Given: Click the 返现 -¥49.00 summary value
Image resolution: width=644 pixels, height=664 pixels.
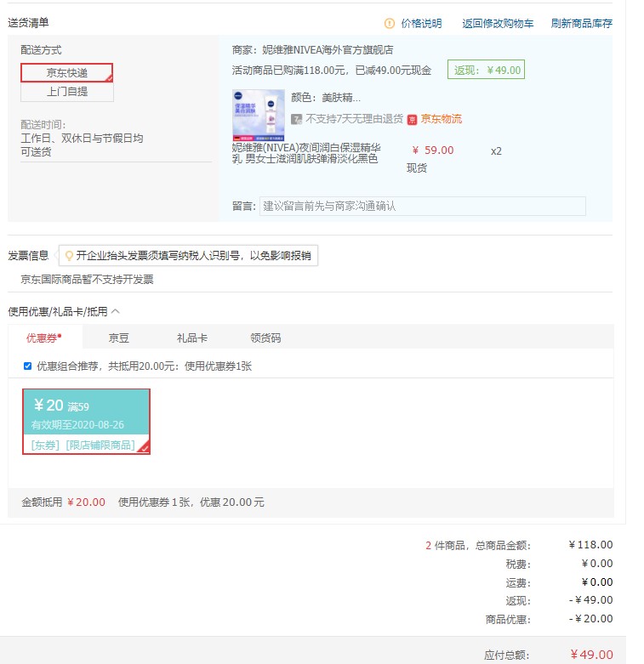Looking at the screenshot, I should pos(590,600).
